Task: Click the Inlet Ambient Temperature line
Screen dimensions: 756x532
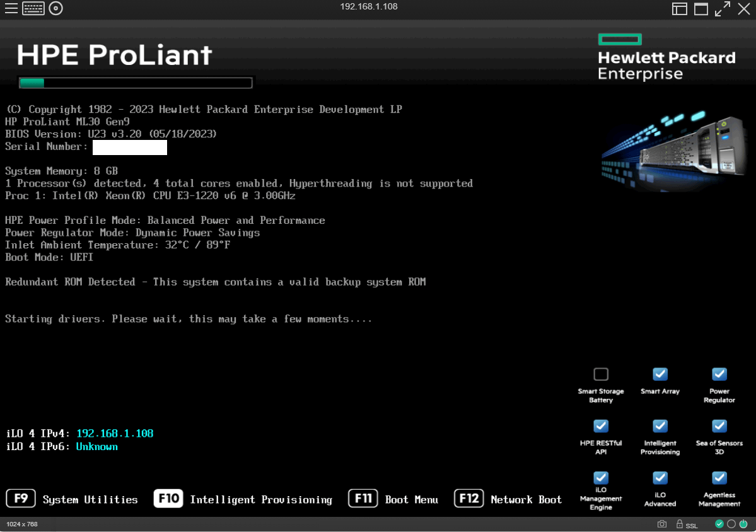Action: pyautogui.click(x=118, y=245)
